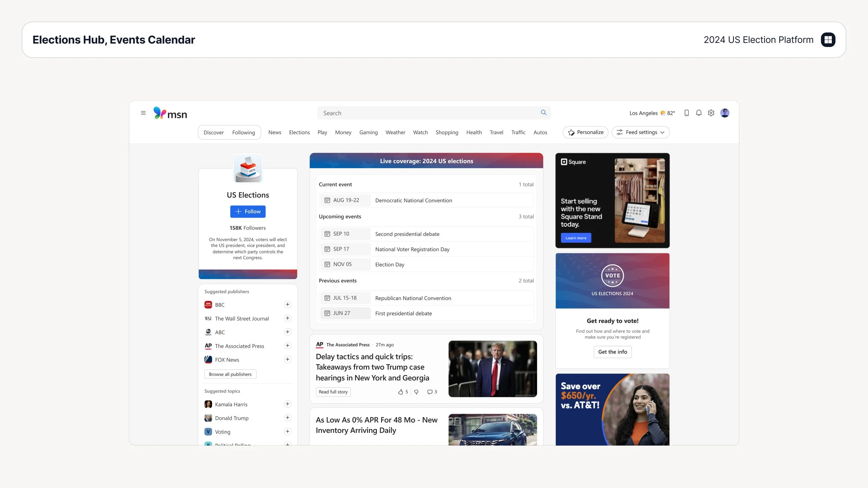Open the user profile avatar
Screen dimensions: 868x488
click(725, 113)
